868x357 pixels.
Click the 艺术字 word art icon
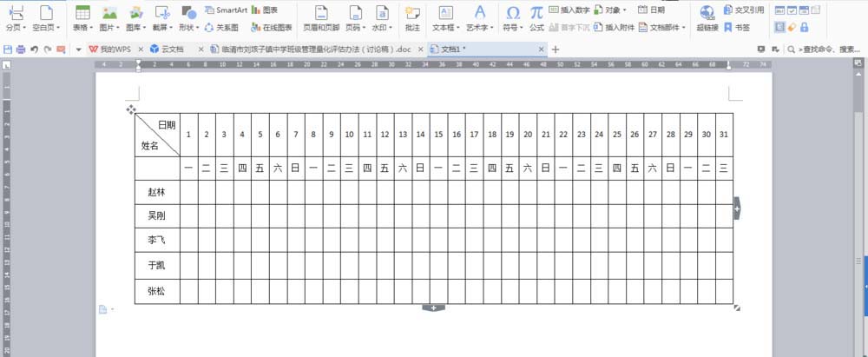pyautogui.click(x=480, y=12)
